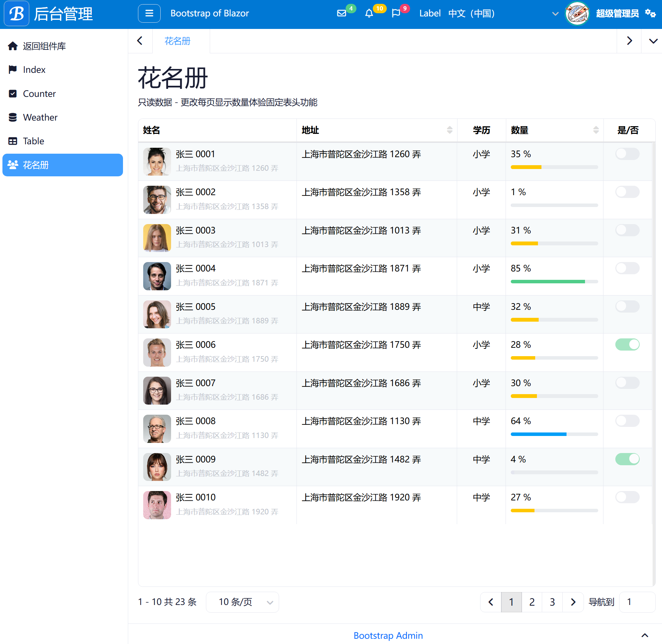This screenshot has height=644, width=662.
Task: Focus the 导航到 page number input
Action: click(637, 602)
